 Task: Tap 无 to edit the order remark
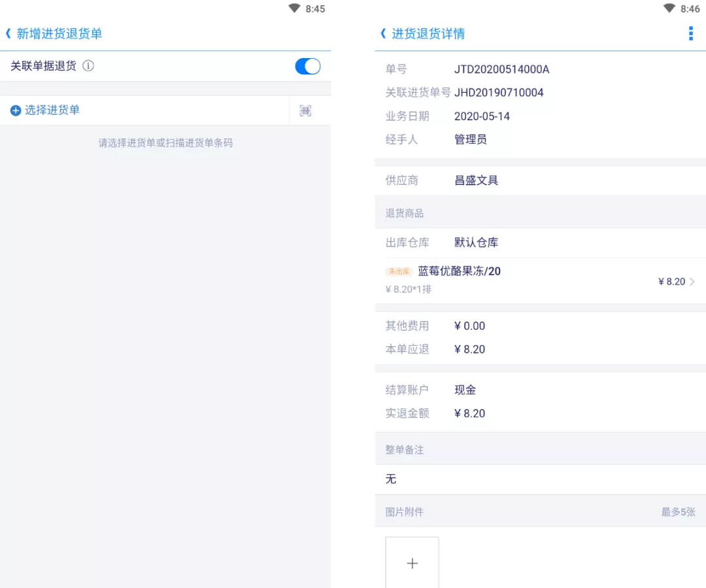coord(390,479)
